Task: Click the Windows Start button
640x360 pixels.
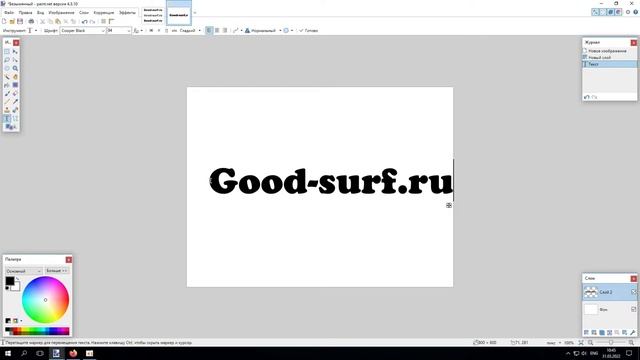Action: click(x=8, y=353)
